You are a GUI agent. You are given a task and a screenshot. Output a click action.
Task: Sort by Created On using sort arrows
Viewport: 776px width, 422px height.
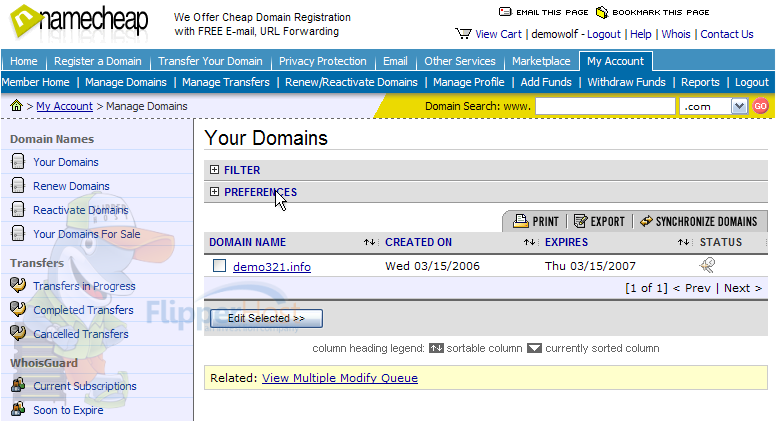(529, 242)
